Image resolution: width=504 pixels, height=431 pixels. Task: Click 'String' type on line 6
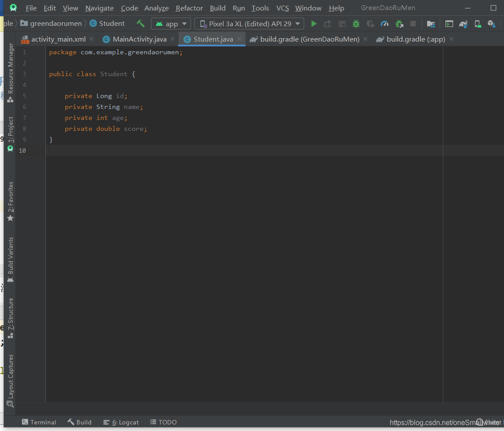point(108,107)
